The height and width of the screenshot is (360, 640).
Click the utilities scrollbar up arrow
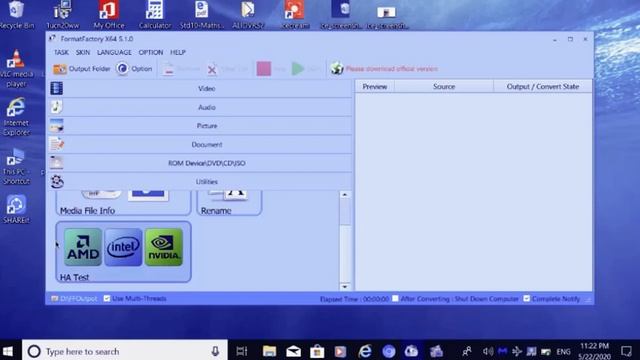[345, 195]
